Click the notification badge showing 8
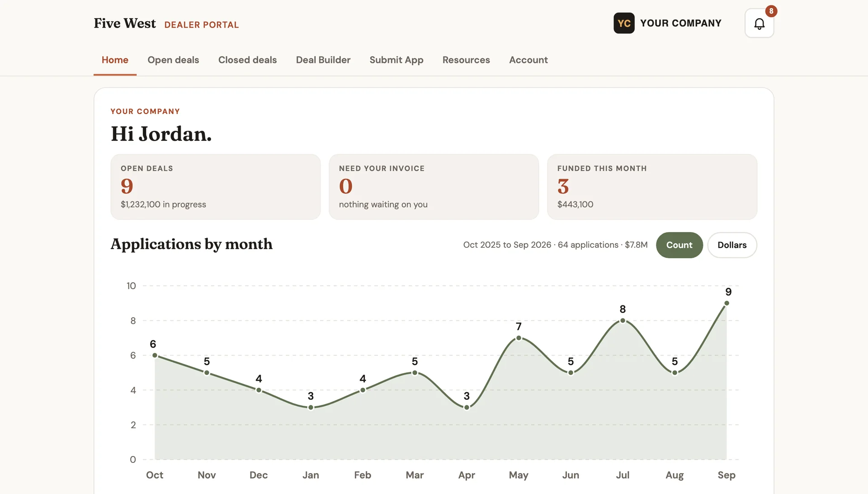The height and width of the screenshot is (494, 868). [x=771, y=11]
